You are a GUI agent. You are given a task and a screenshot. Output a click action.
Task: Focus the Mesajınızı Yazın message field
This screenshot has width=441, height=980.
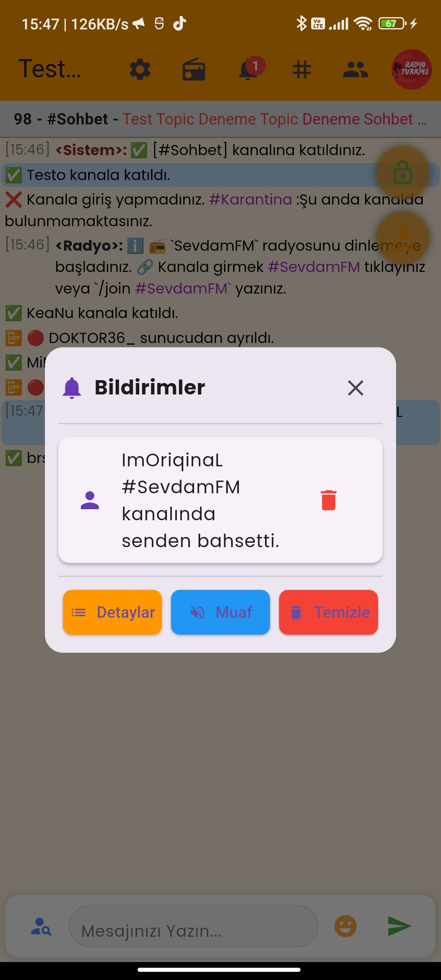[x=194, y=926]
